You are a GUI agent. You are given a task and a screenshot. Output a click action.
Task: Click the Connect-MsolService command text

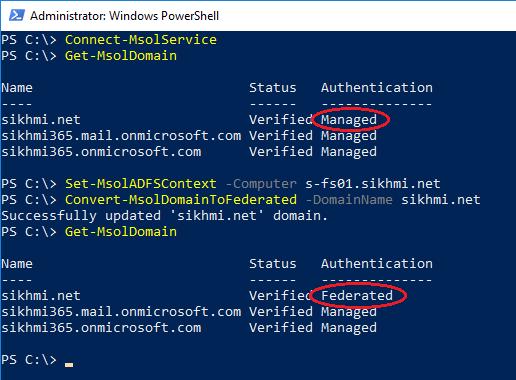(x=141, y=40)
